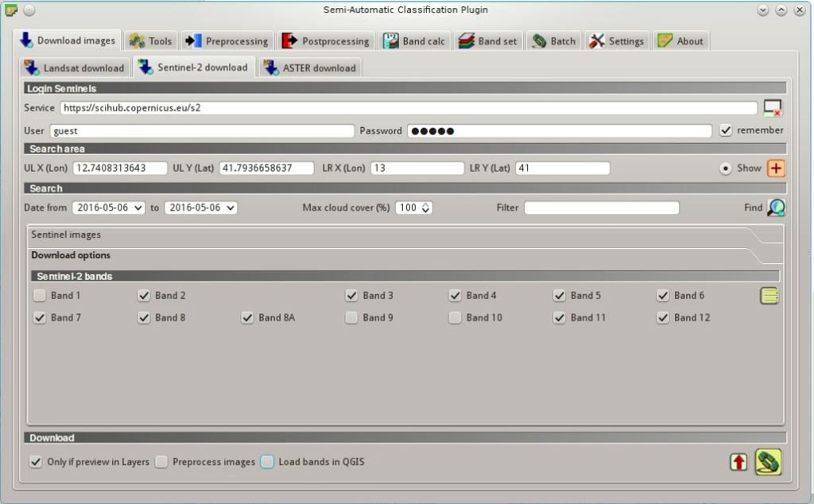This screenshot has width=814, height=504.
Task: Switch to the Preprocessing tab
Action: [227, 41]
